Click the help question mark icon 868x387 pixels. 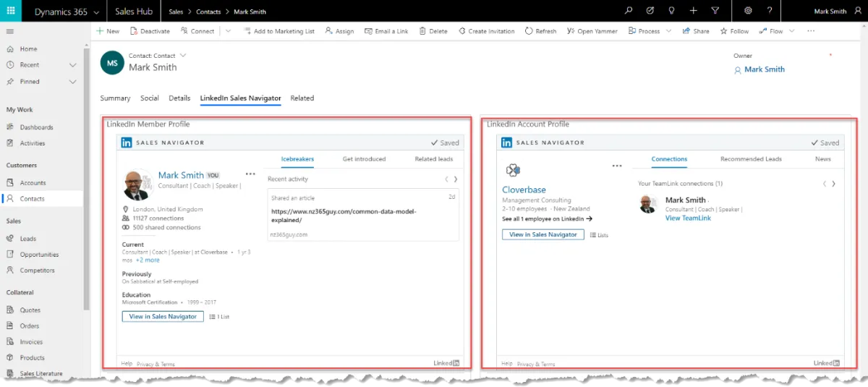[770, 11]
